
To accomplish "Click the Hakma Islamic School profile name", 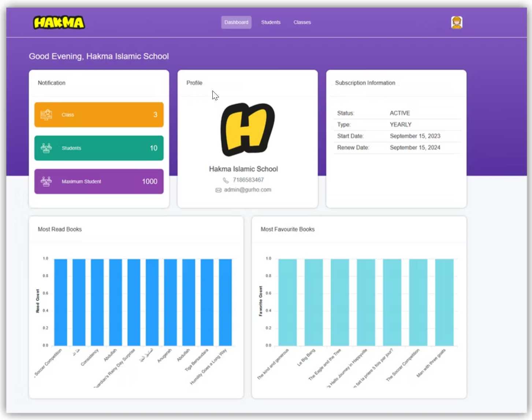I will coord(243,169).
